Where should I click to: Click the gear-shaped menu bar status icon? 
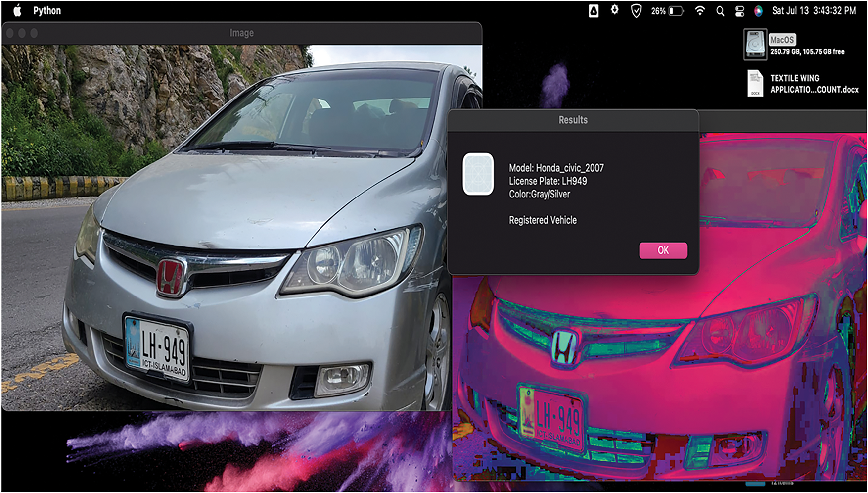614,10
